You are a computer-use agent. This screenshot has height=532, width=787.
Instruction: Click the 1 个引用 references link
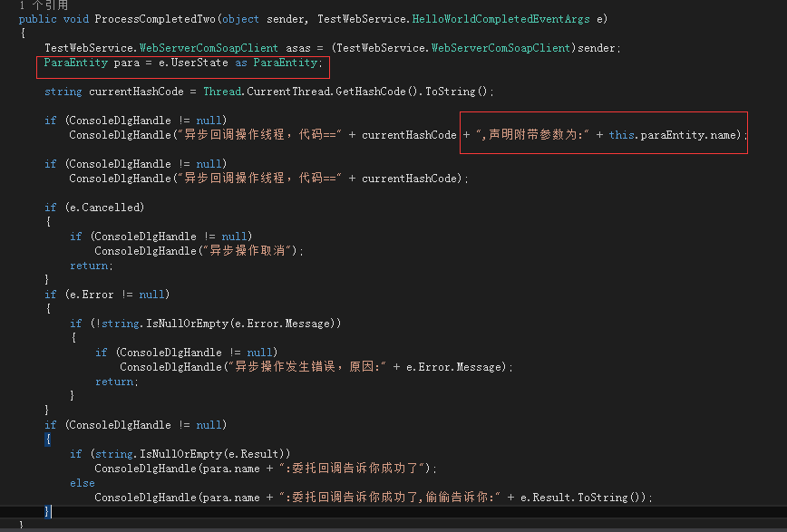click(43, 5)
